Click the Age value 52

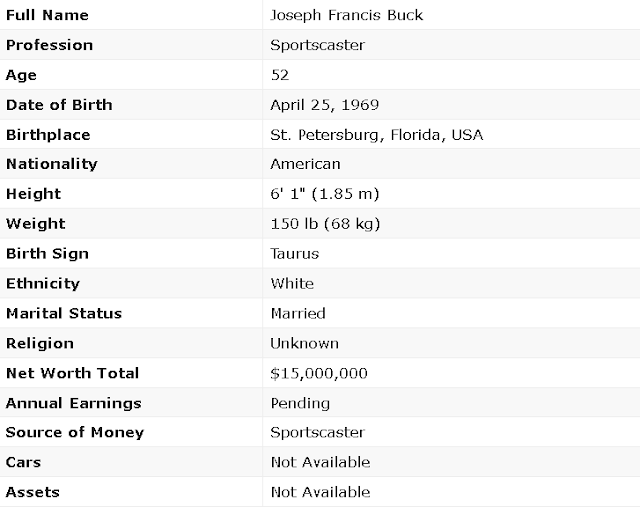point(280,75)
